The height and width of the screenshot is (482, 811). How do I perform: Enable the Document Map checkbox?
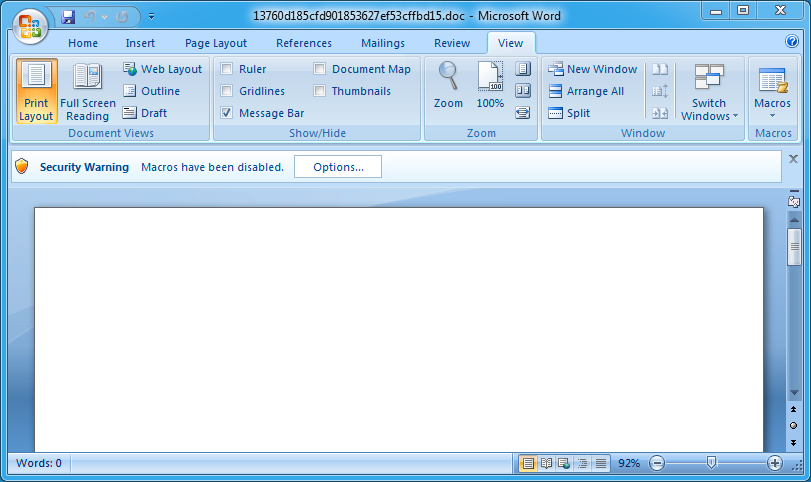click(320, 69)
